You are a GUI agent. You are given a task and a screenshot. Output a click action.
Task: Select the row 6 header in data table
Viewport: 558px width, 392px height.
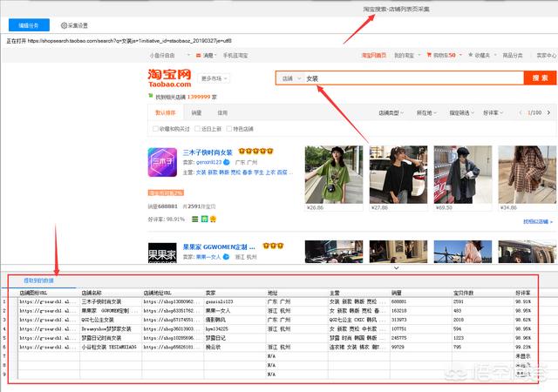(x=4, y=347)
